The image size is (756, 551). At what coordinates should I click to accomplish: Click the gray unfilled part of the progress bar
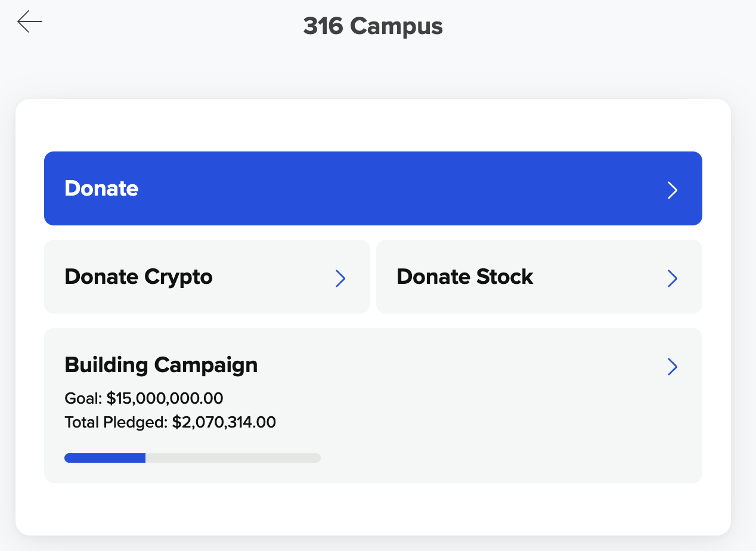click(x=233, y=458)
